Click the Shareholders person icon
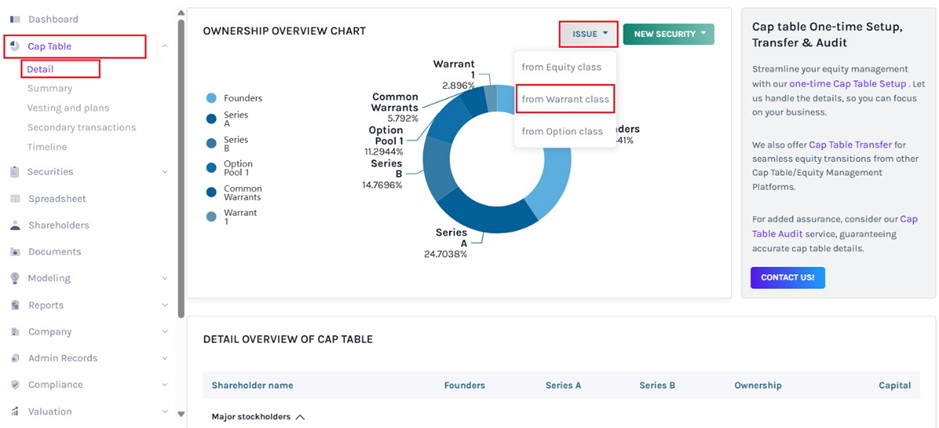 15,226
